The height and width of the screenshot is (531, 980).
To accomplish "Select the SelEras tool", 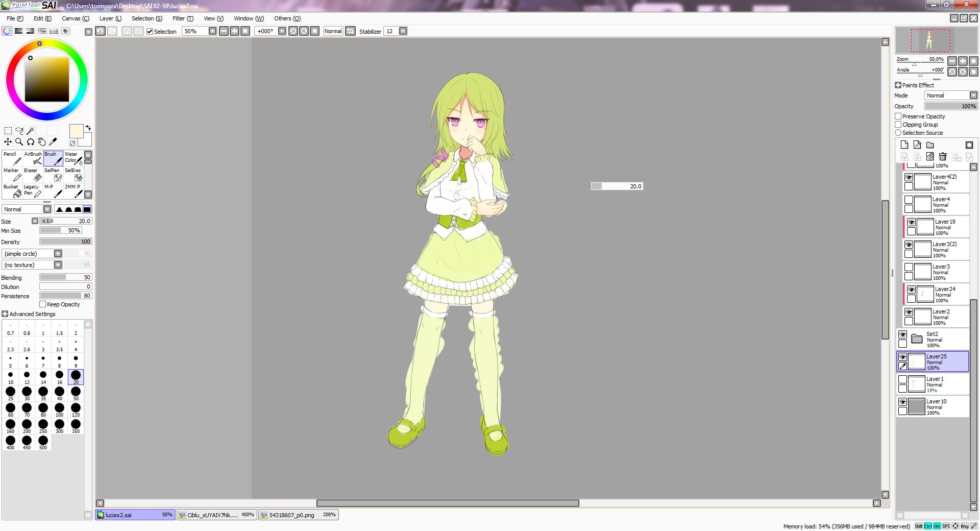I will 73,175.
